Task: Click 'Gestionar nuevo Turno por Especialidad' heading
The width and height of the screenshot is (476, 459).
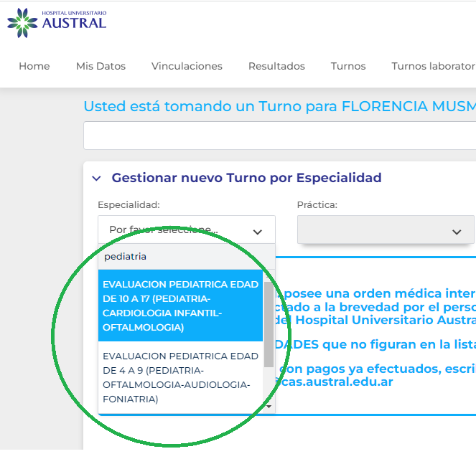Action: tap(246, 178)
